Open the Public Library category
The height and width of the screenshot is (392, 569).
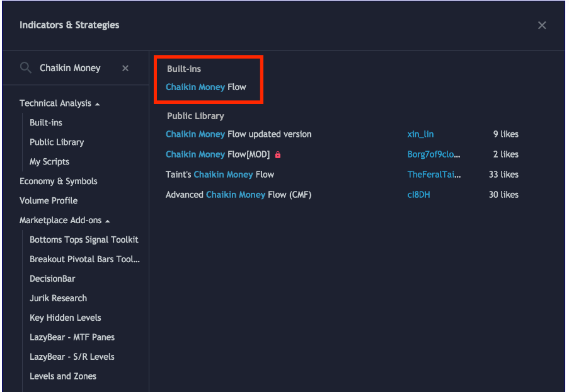pos(57,142)
